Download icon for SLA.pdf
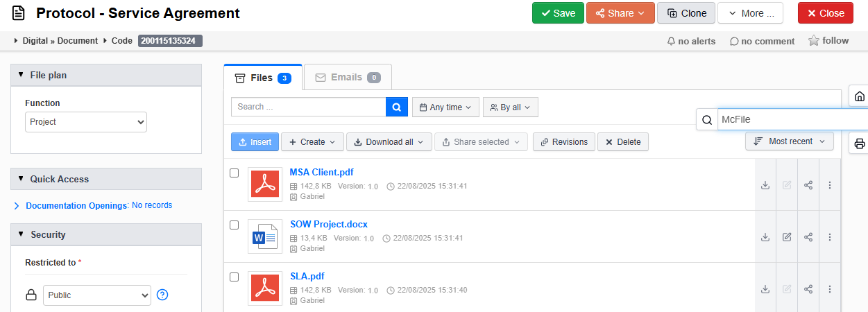 (765, 288)
